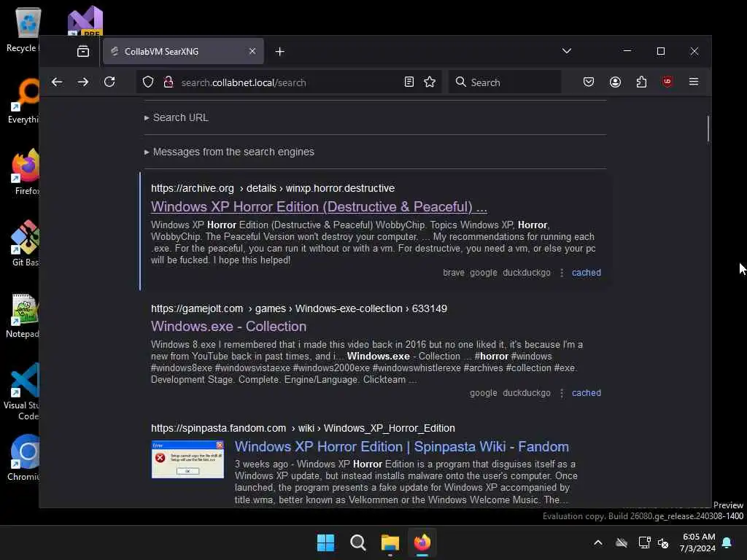This screenshot has width=747, height=560.
Task: Open the Windows.exe - Collection result
Action: click(x=228, y=326)
